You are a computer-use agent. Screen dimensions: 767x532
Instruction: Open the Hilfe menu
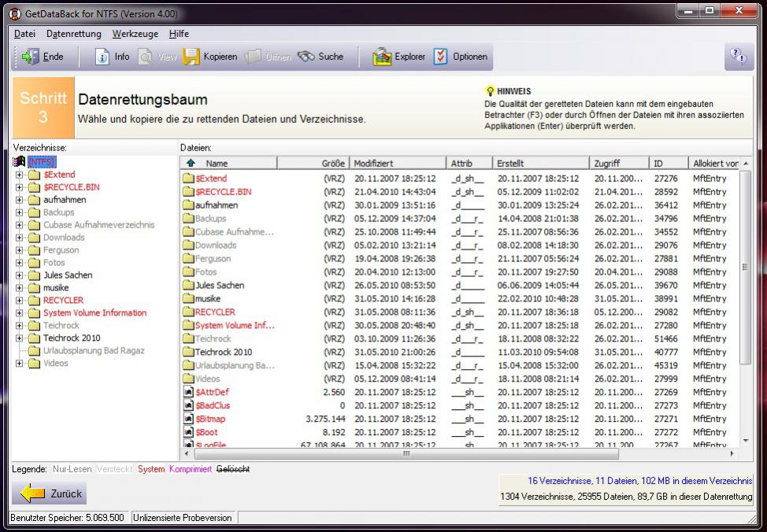[x=179, y=34]
